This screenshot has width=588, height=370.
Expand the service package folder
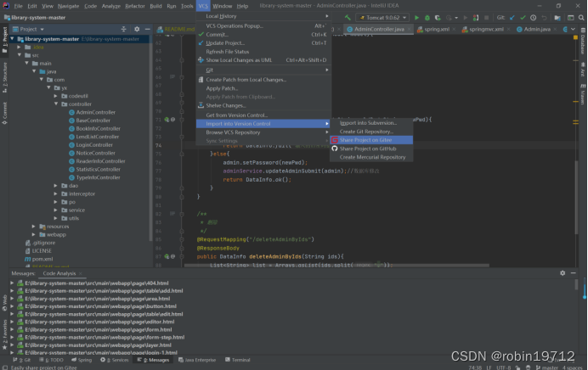(56, 210)
